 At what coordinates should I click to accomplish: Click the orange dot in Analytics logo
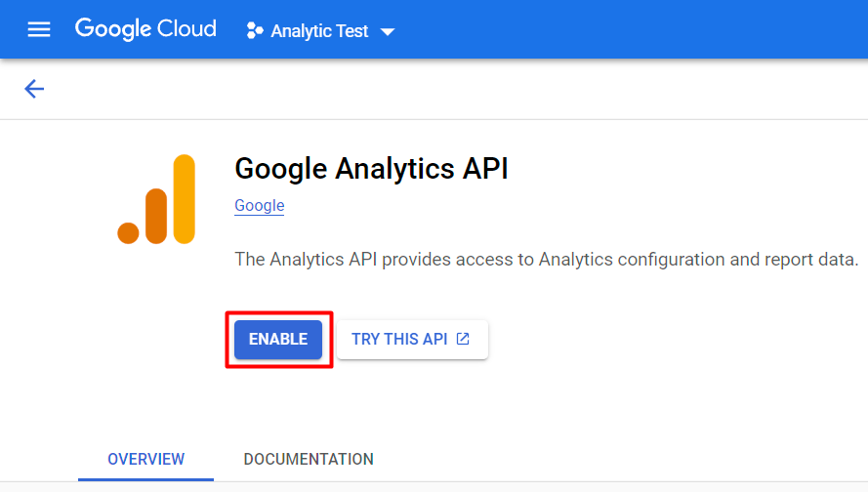(x=129, y=232)
